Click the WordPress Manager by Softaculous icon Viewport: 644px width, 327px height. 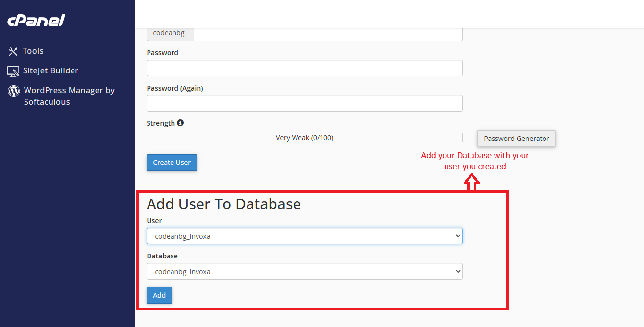13,91
